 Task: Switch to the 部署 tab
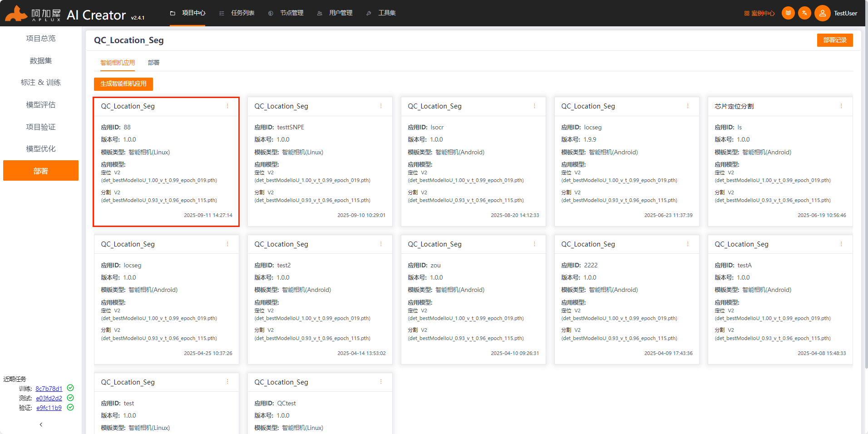pos(153,63)
